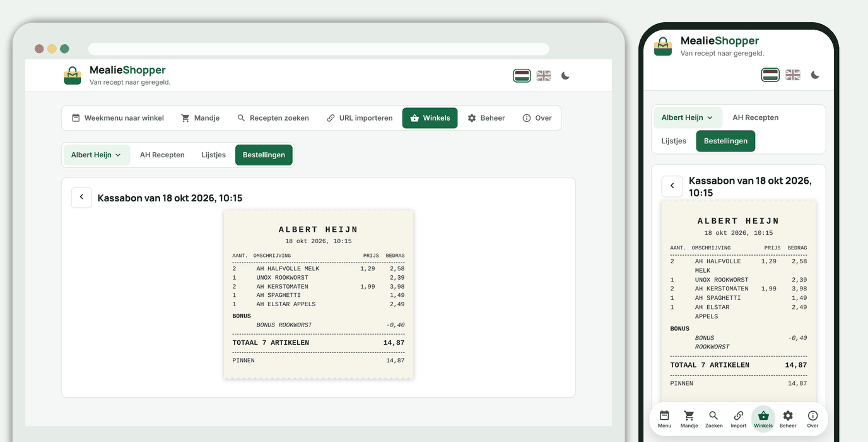The image size is (868, 442).
Task: Go back using arrow button beside Kassabon title on desktop
Action: click(81, 197)
